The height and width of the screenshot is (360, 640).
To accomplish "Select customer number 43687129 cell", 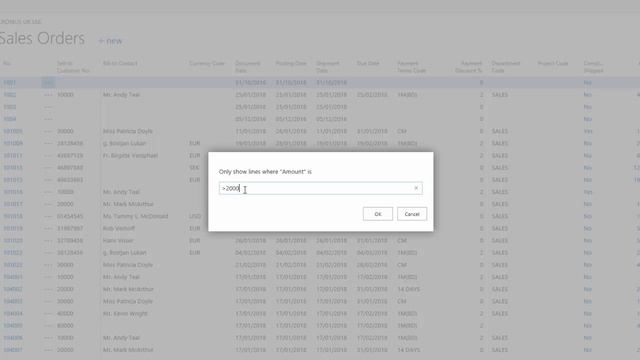I will tap(70, 156).
